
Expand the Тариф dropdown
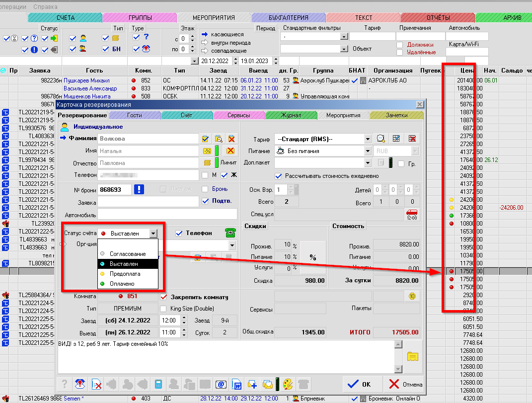368,139
